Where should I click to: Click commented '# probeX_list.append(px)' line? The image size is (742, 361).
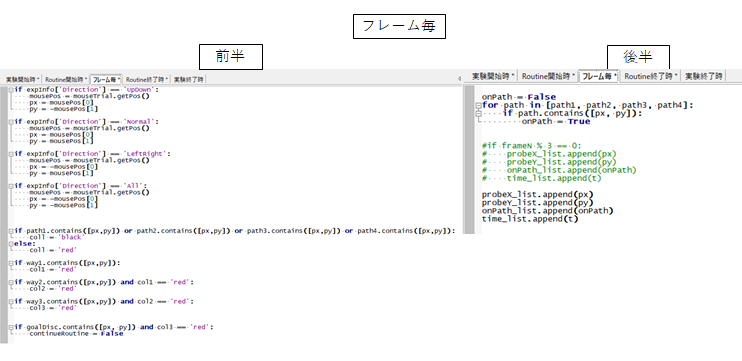pos(549,154)
